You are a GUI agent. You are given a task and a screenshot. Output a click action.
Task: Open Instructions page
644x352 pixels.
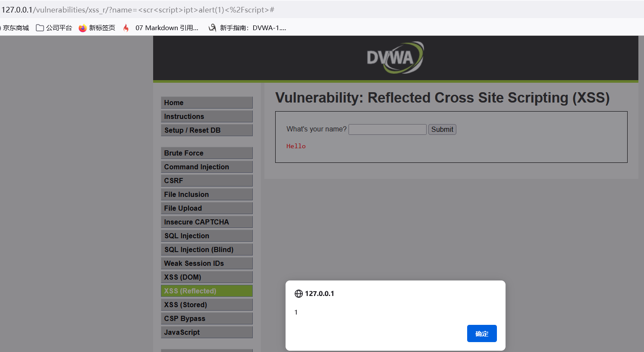point(207,116)
